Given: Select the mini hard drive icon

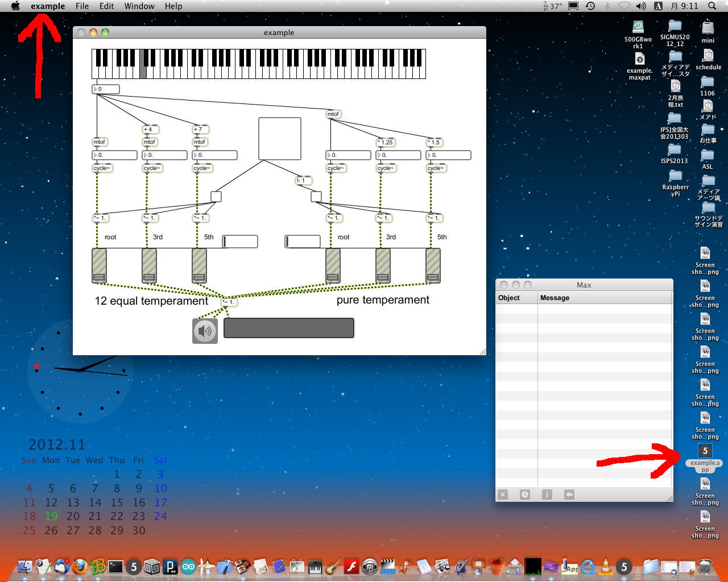Looking at the screenshot, I should [708, 32].
